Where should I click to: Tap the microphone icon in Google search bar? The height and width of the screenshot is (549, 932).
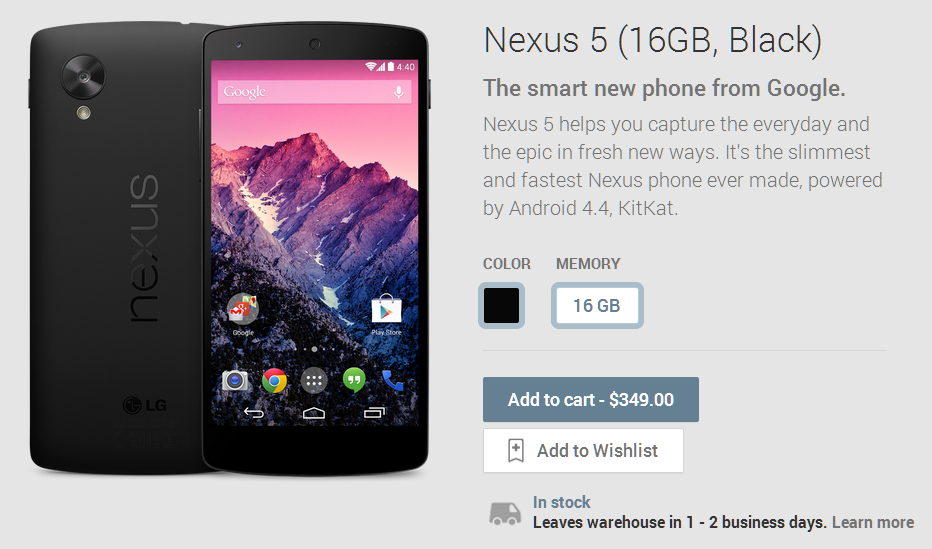398,92
